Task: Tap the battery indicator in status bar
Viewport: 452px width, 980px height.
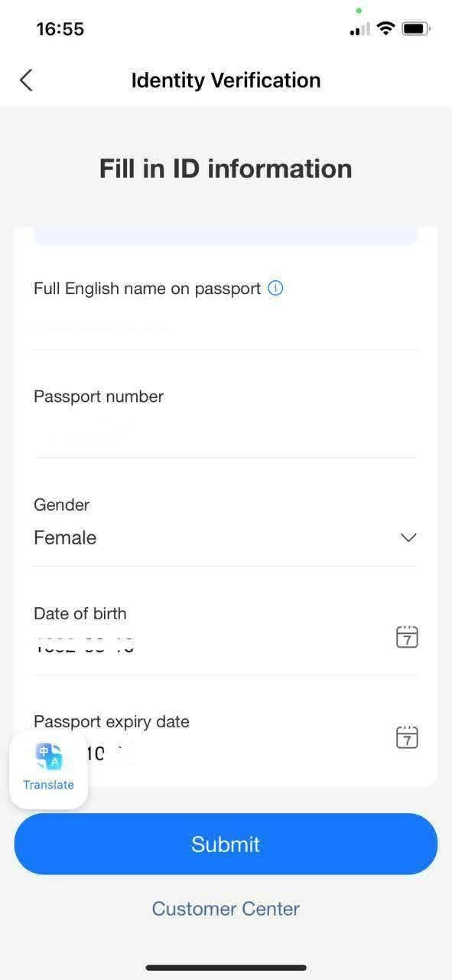Action: [x=416, y=29]
